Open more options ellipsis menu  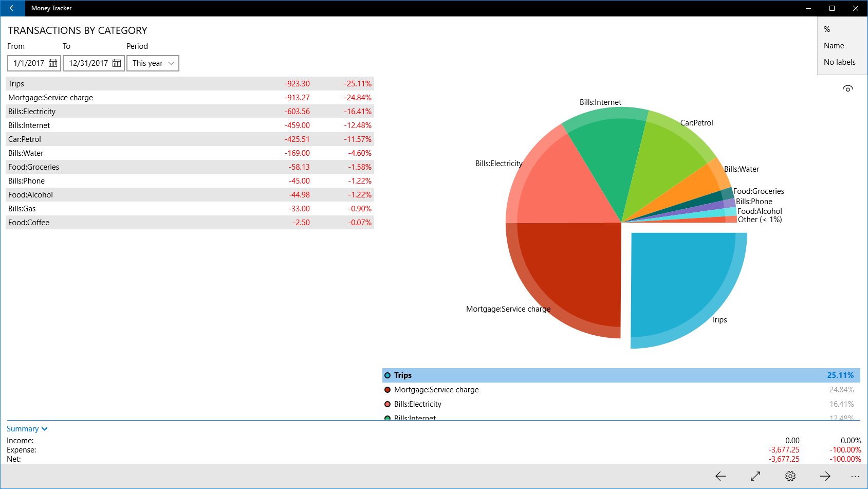click(855, 476)
